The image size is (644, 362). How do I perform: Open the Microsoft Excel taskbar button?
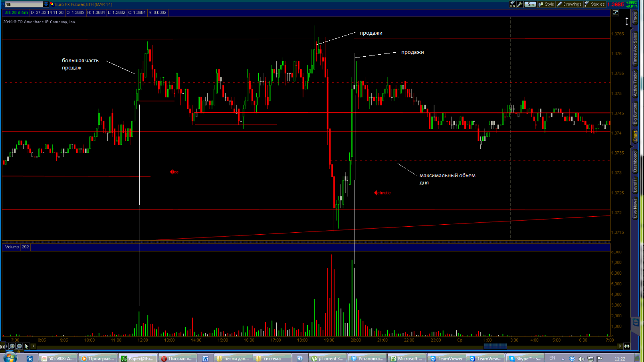(x=407, y=358)
